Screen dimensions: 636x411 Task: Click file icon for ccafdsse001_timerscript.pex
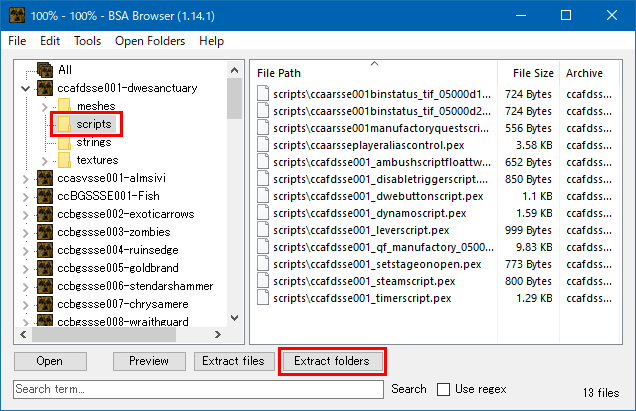263,298
